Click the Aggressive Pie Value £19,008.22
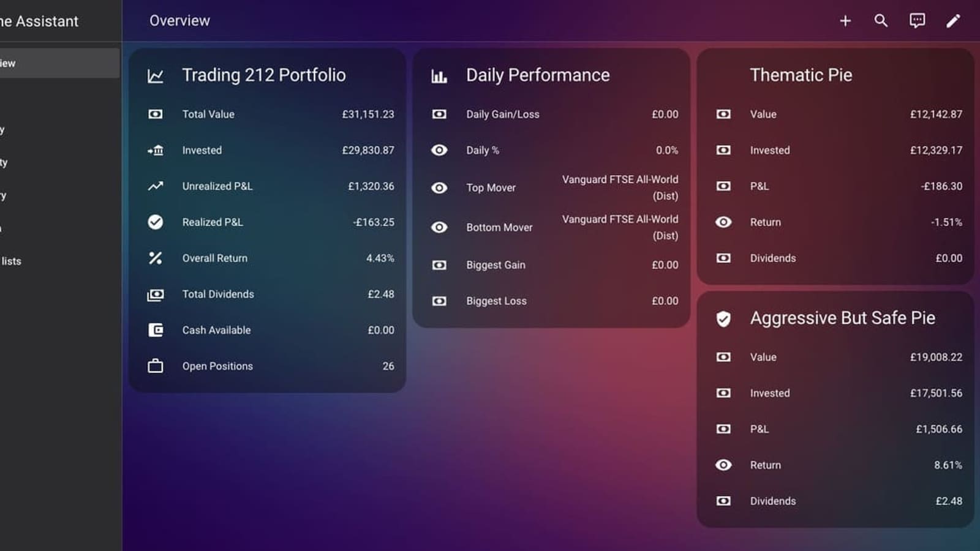The width and height of the screenshot is (980, 551). (x=936, y=358)
